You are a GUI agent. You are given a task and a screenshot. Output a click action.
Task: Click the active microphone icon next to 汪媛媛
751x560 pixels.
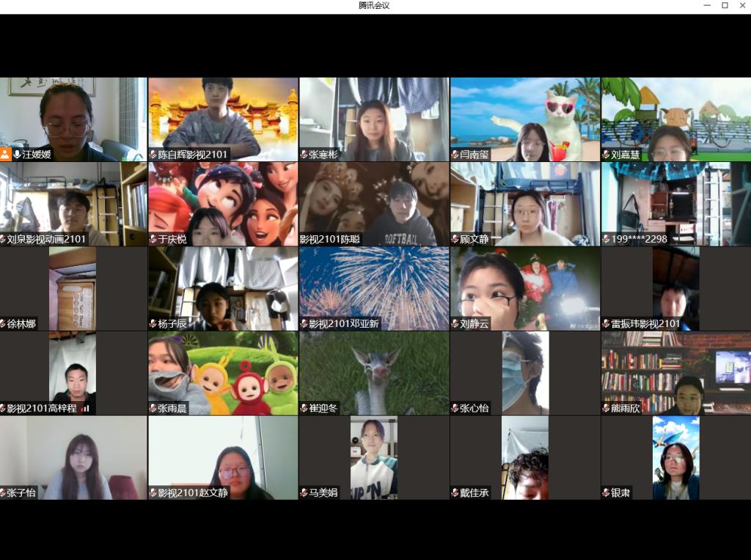[17, 155]
